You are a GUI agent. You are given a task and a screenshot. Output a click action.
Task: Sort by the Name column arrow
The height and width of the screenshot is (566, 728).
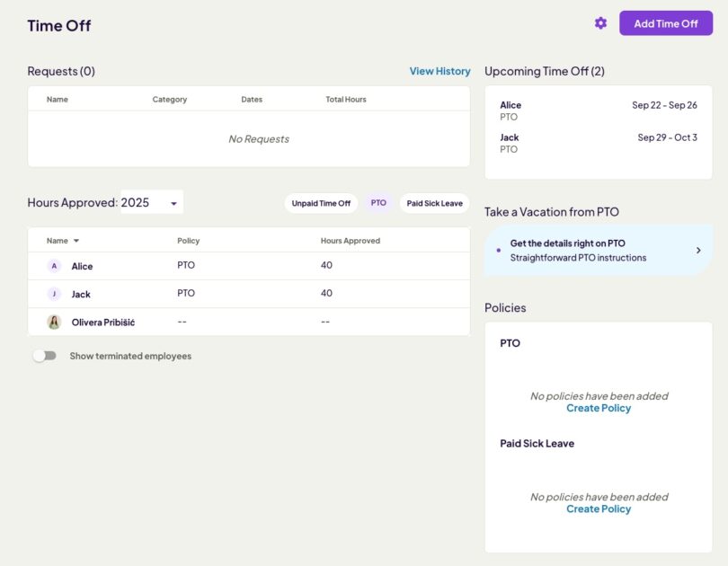pyautogui.click(x=76, y=241)
